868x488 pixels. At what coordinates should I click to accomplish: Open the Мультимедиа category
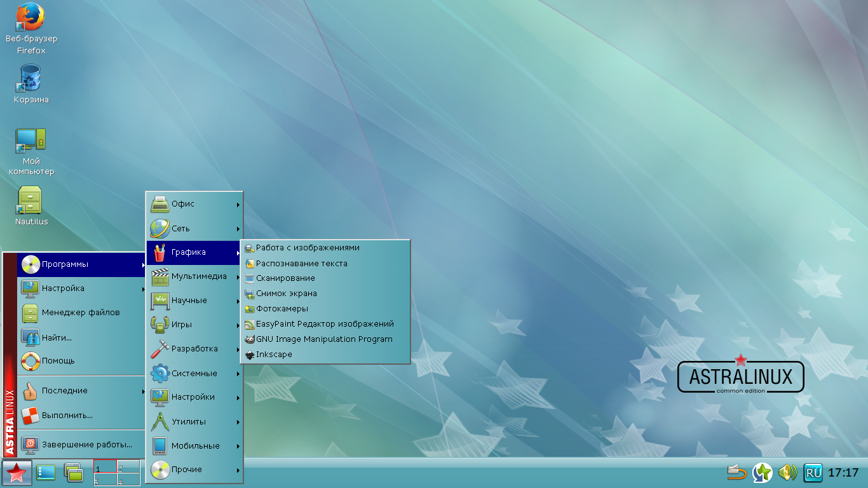[x=194, y=276]
